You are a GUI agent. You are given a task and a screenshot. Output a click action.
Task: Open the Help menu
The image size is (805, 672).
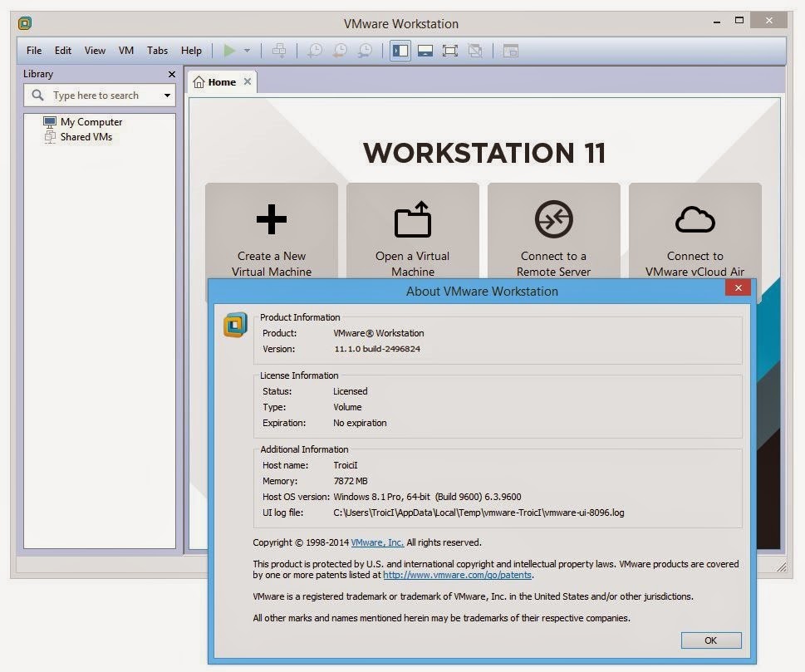click(191, 51)
